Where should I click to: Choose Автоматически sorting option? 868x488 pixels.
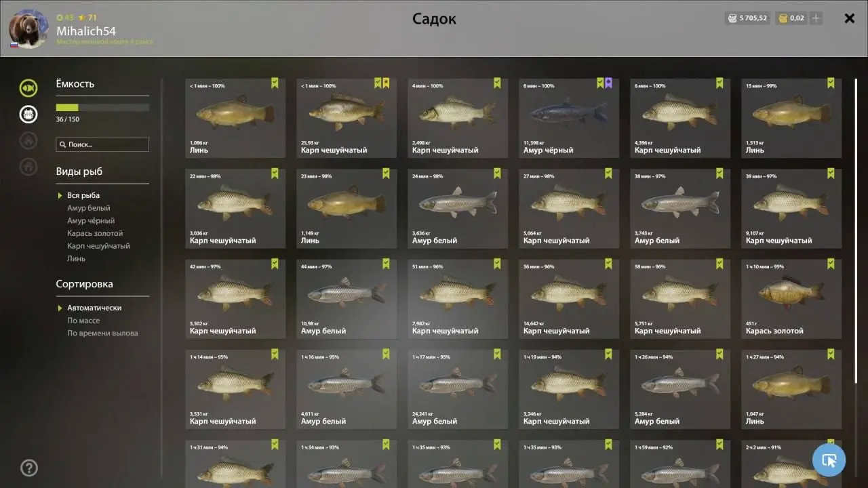[94, 308]
